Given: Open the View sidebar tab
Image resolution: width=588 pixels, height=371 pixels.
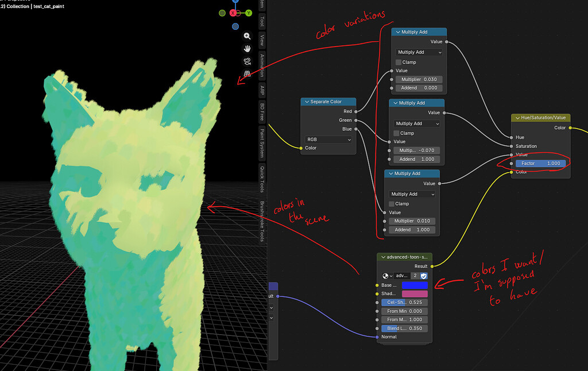Looking at the screenshot, I should pyautogui.click(x=262, y=40).
